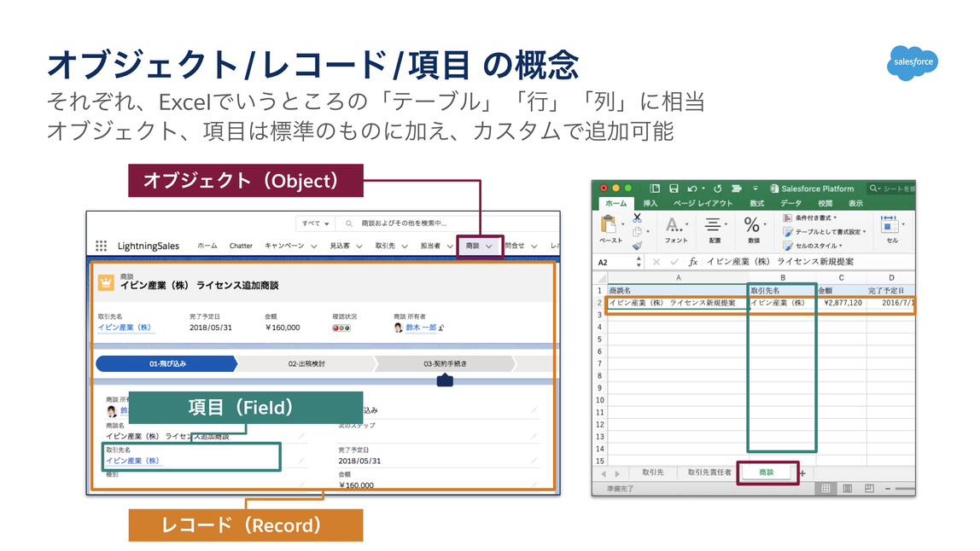Select the 03-契約手続き path stage

click(445, 363)
